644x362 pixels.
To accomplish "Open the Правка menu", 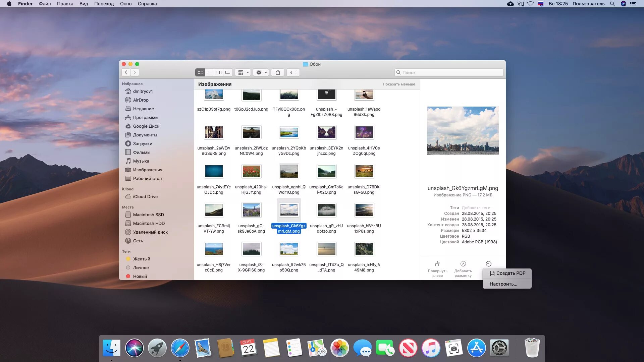I will (65, 4).
